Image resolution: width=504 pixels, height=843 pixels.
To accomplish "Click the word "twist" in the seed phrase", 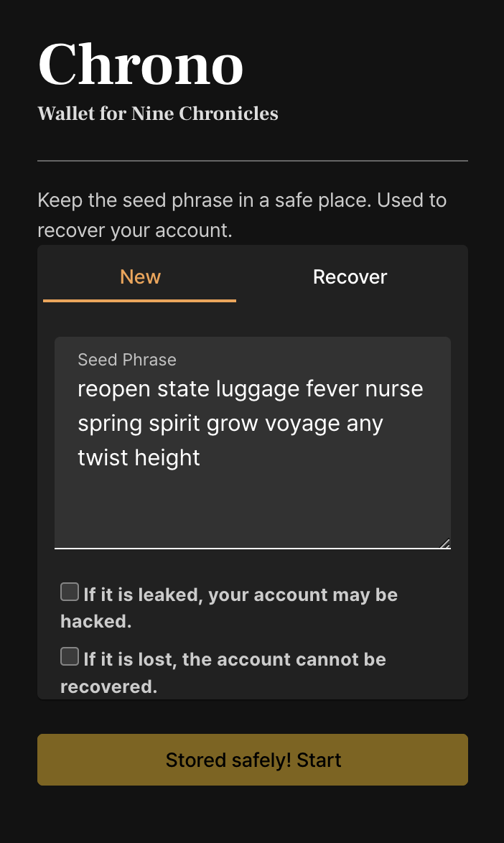I will pyautogui.click(x=101, y=457).
